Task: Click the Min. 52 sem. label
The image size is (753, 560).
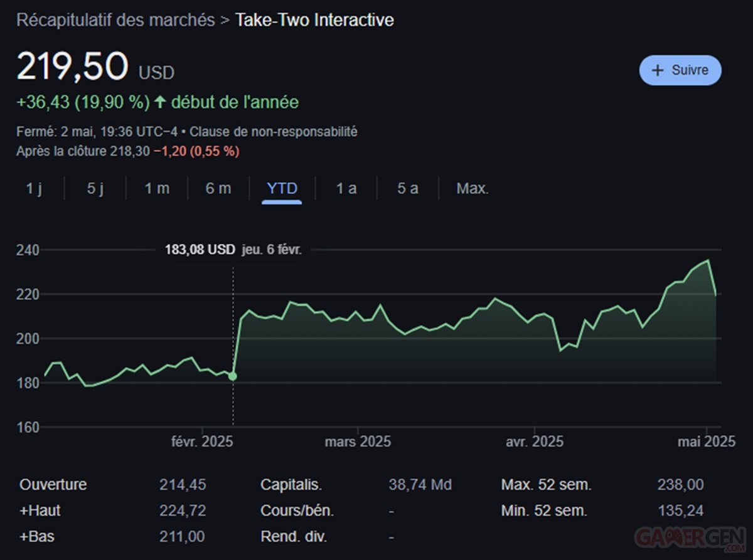Action: click(x=544, y=510)
